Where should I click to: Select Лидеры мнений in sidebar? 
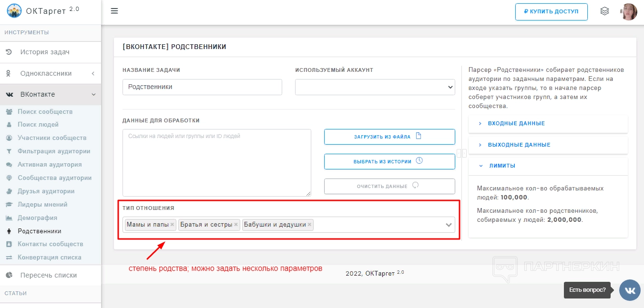[42, 205]
